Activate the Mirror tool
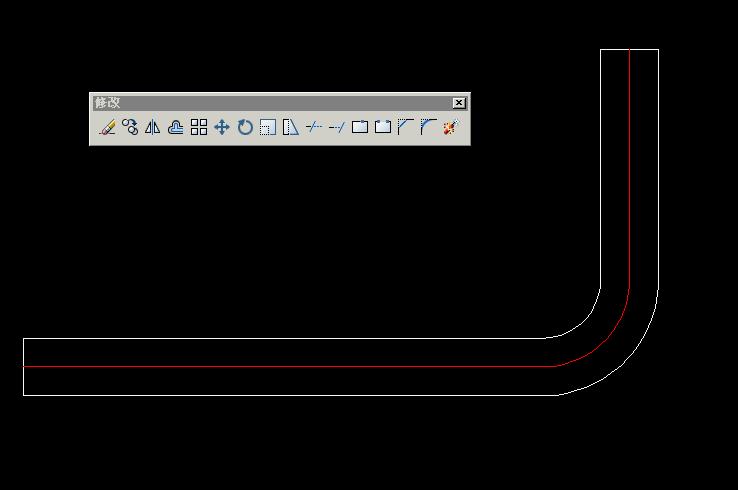The height and width of the screenshot is (490, 738). (152, 127)
